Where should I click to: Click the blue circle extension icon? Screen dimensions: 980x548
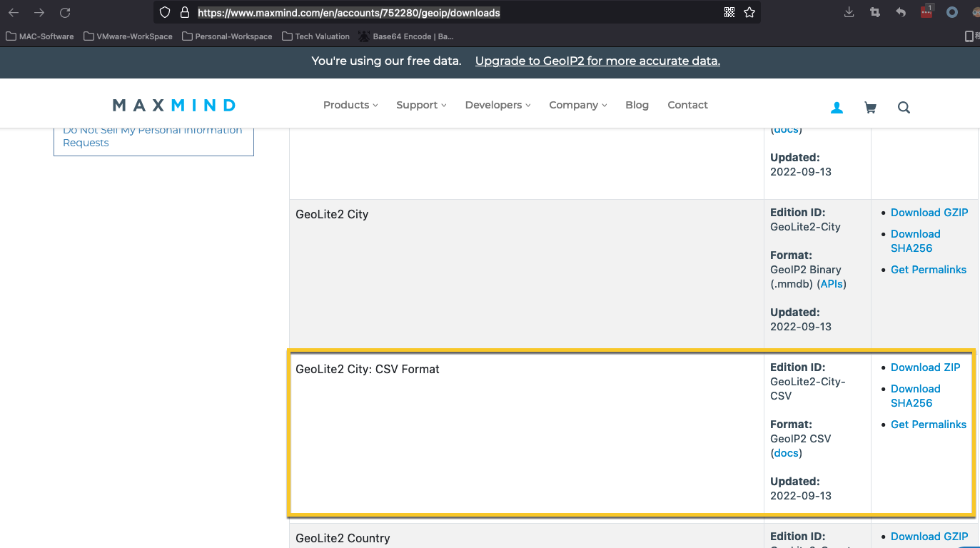pos(952,12)
